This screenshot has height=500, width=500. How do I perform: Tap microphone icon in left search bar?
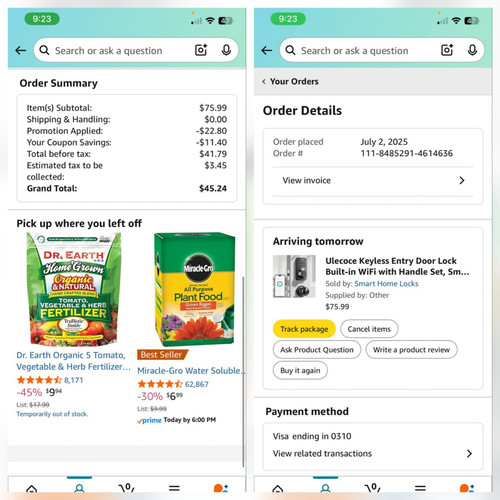226,50
